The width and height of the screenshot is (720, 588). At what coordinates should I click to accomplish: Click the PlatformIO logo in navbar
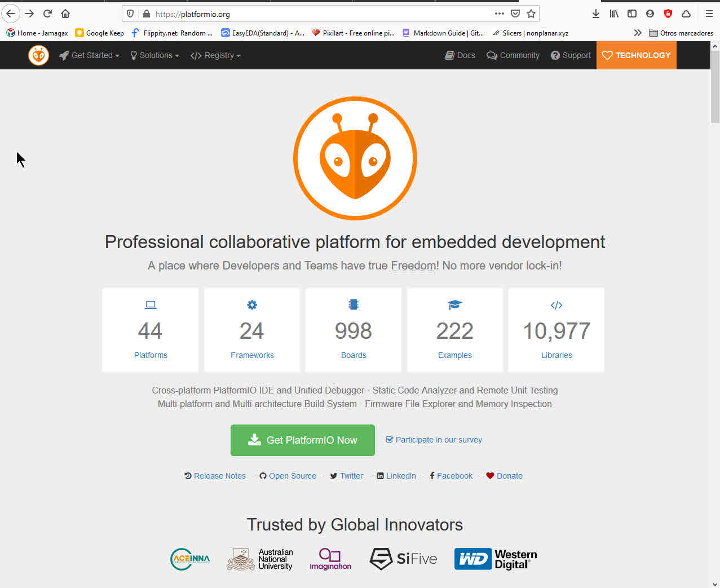pyautogui.click(x=38, y=55)
